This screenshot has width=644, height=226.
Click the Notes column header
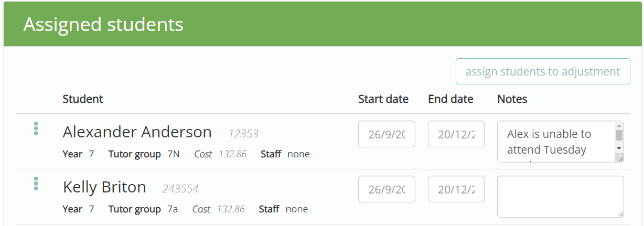pyautogui.click(x=512, y=99)
